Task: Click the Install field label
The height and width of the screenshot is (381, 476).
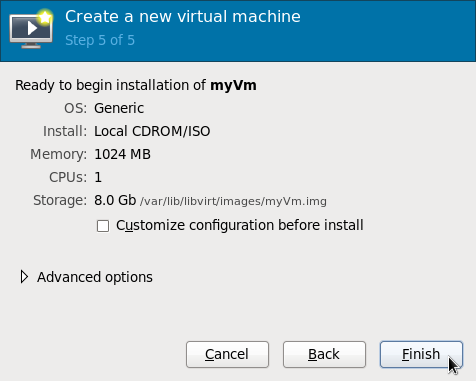Action: (65, 131)
